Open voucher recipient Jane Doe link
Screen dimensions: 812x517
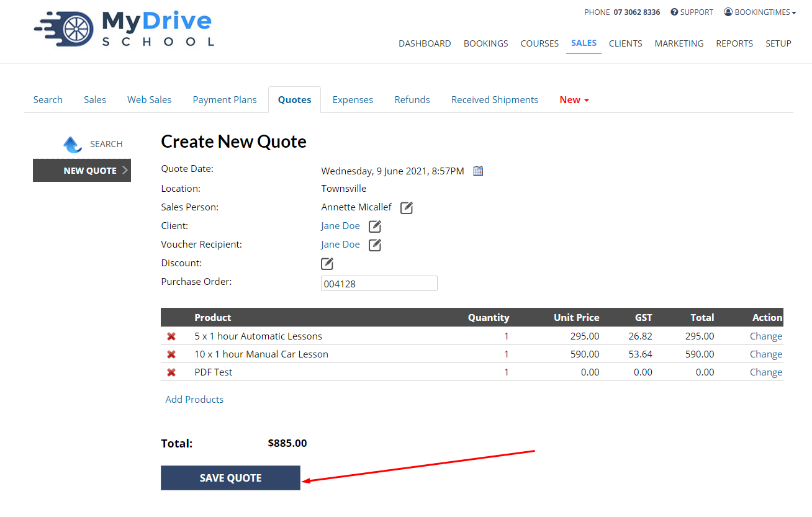(340, 245)
